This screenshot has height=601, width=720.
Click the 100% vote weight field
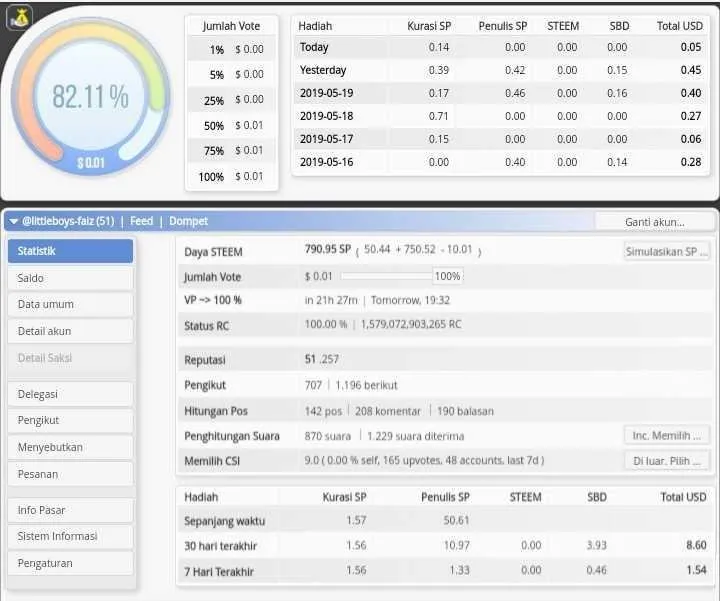pyautogui.click(x=448, y=276)
